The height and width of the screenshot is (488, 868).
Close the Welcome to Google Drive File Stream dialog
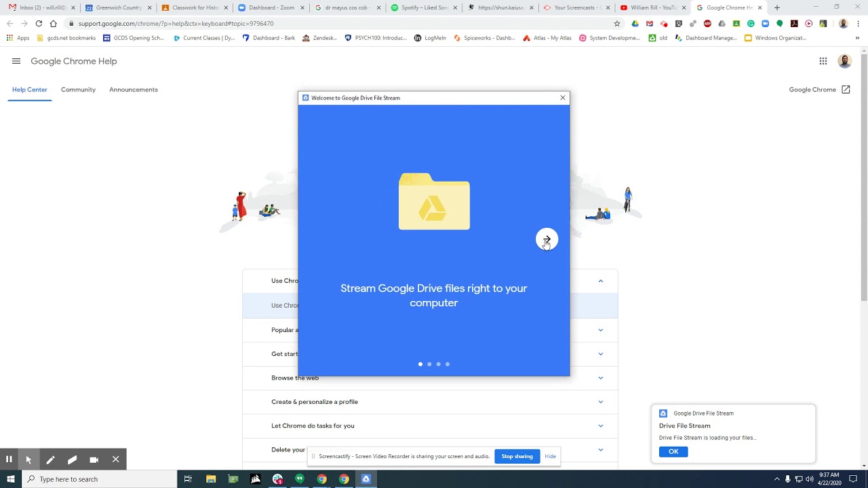tap(563, 98)
